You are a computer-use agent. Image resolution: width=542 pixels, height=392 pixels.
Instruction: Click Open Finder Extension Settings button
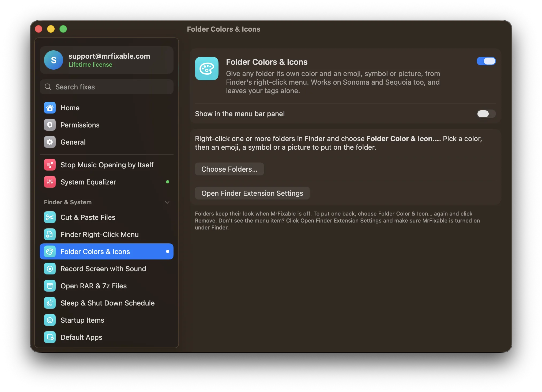pyautogui.click(x=252, y=193)
